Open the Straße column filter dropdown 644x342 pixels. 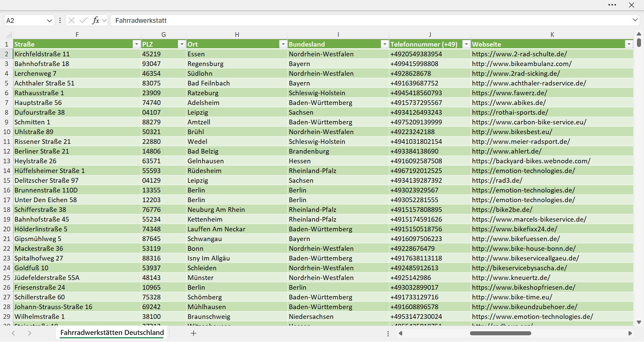(136, 44)
